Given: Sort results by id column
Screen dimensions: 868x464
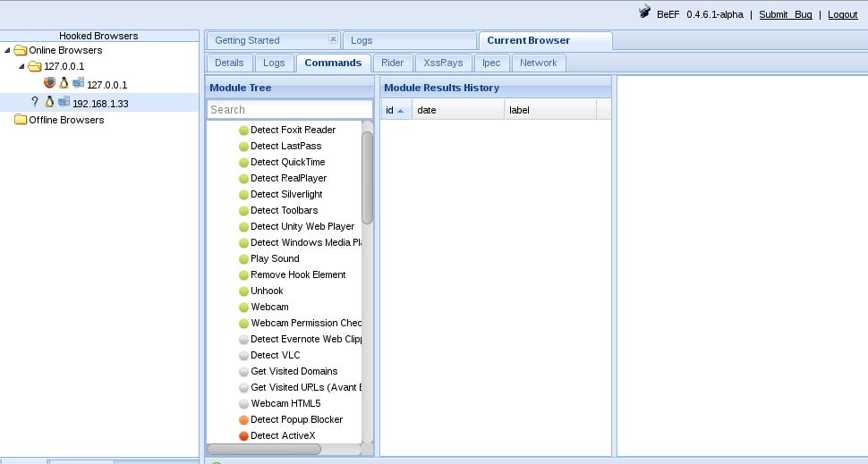Looking at the screenshot, I should pos(396,110).
